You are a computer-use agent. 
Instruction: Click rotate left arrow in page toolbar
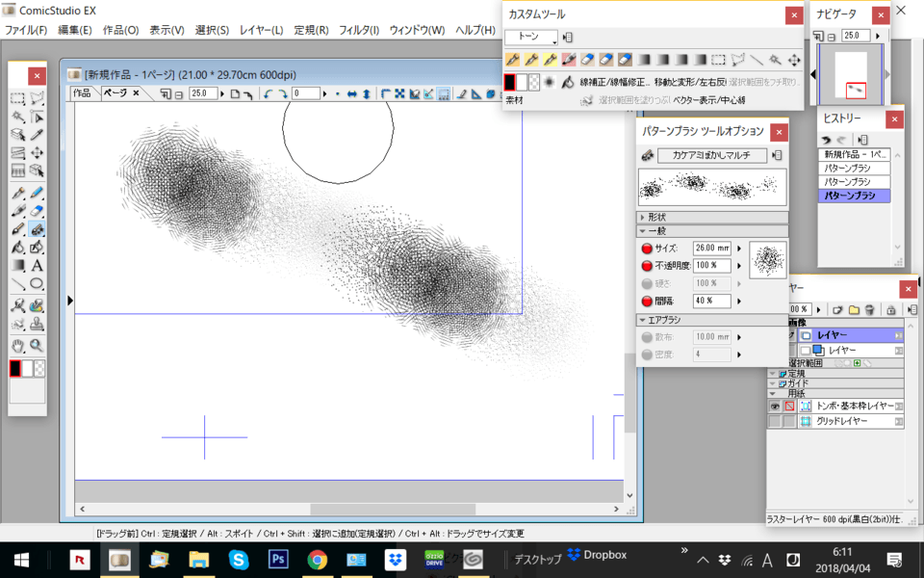click(x=269, y=93)
